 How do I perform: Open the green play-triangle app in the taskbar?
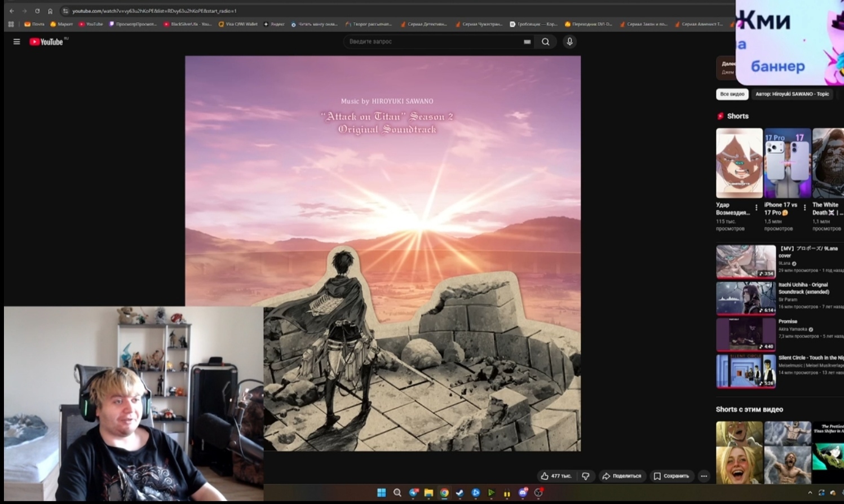(491, 493)
